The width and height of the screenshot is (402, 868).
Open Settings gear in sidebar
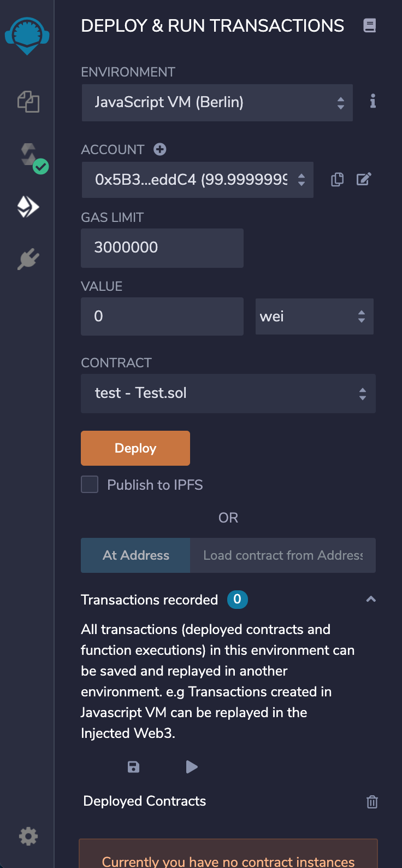point(28,836)
